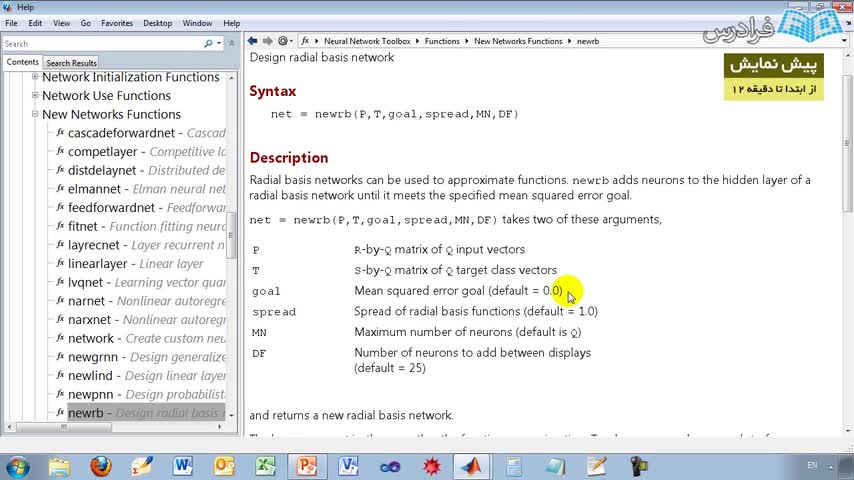Click New Networks Functions breadcrumb link
854x480 pixels.
click(518, 41)
